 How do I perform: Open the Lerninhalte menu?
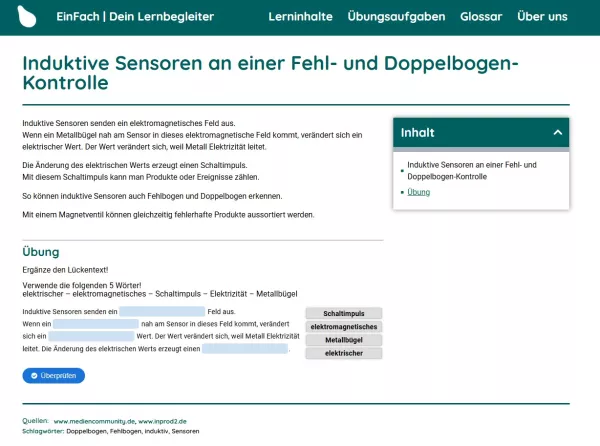[300, 16]
